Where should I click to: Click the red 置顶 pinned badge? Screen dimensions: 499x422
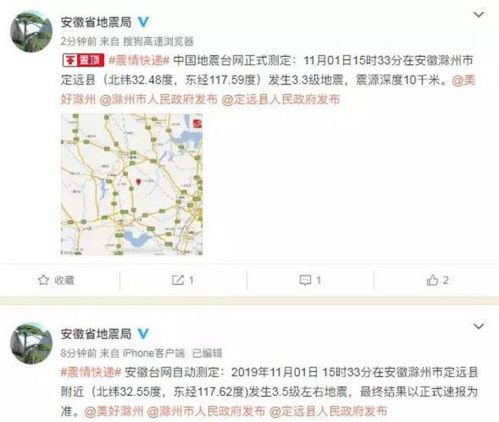tap(83, 61)
